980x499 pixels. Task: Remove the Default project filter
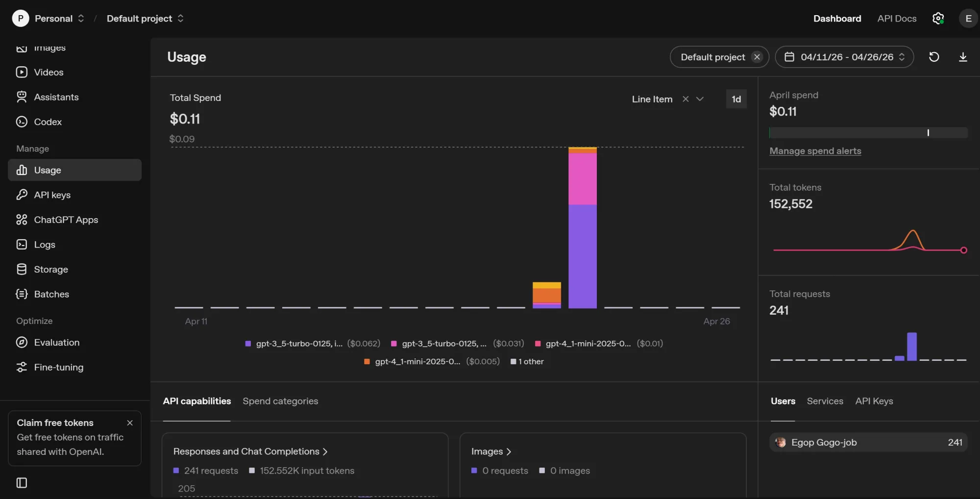757,57
